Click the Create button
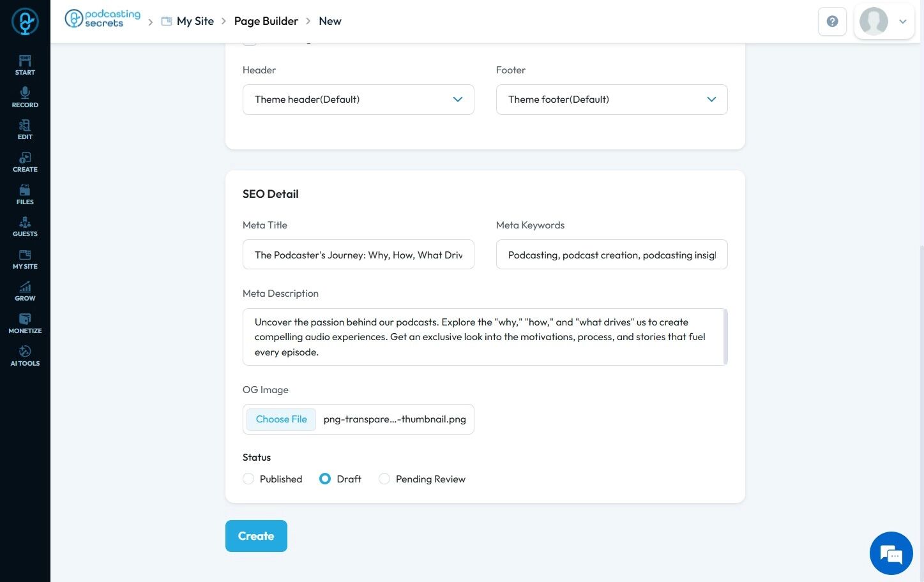This screenshot has width=924, height=582. (x=256, y=536)
